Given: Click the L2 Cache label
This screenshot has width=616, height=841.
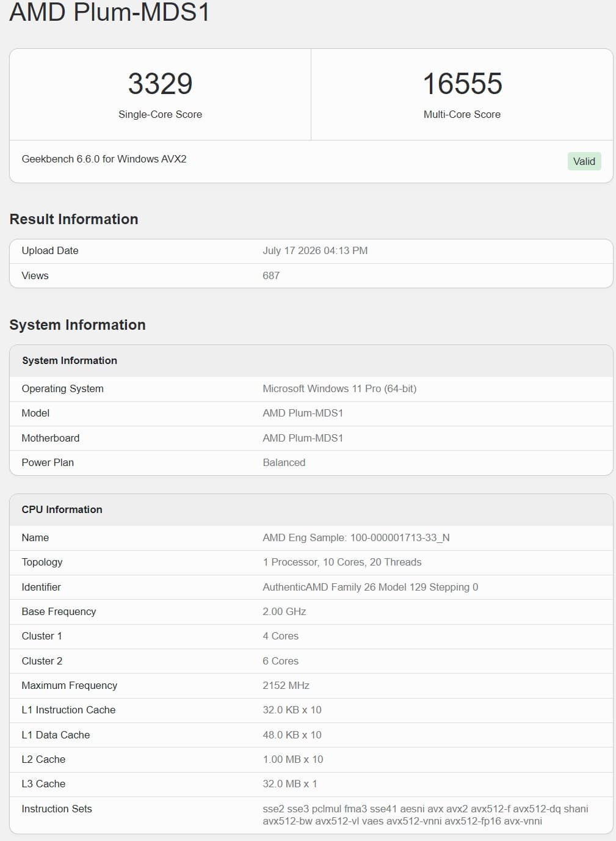Looking at the screenshot, I should [x=44, y=759].
